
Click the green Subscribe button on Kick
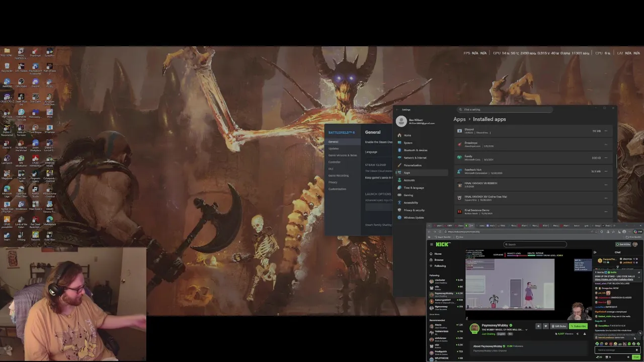[x=578, y=326]
